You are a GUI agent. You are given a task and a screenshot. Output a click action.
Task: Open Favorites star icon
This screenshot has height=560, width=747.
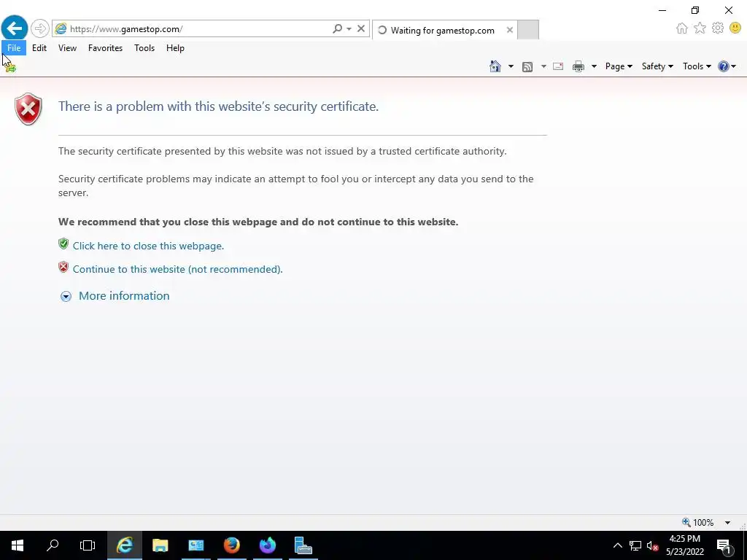700,28
